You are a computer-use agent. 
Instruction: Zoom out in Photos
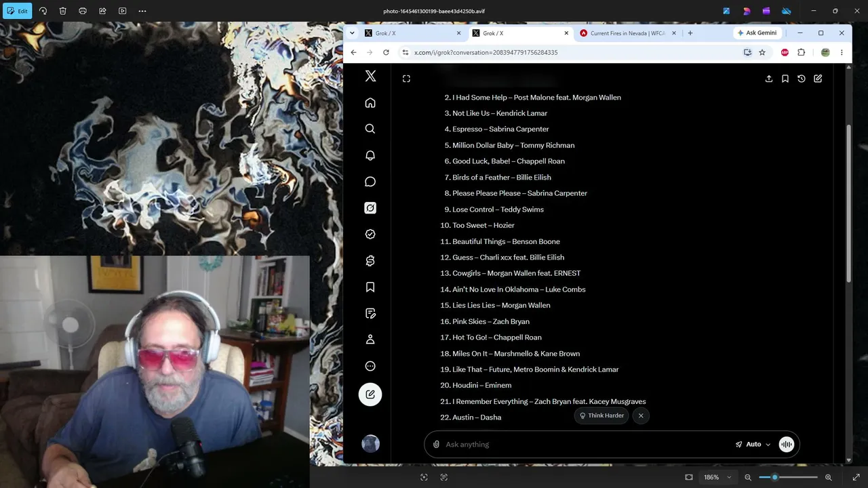[748, 477]
